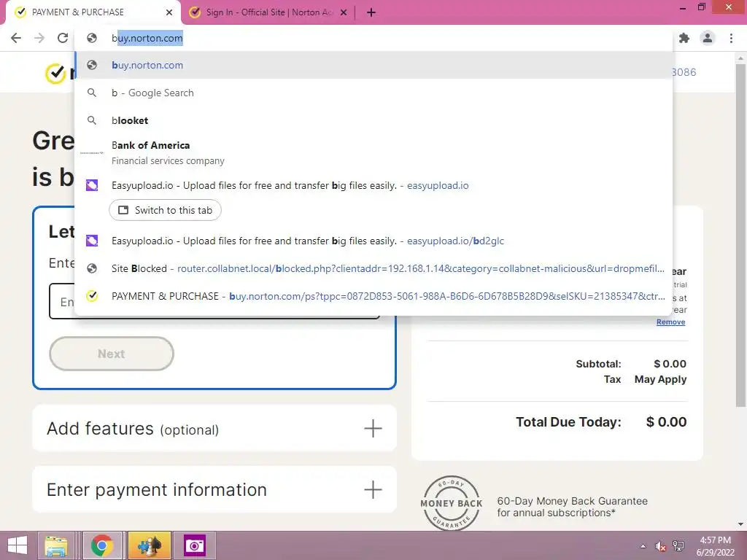Click the address bar with buy.norton.com

[374, 38]
